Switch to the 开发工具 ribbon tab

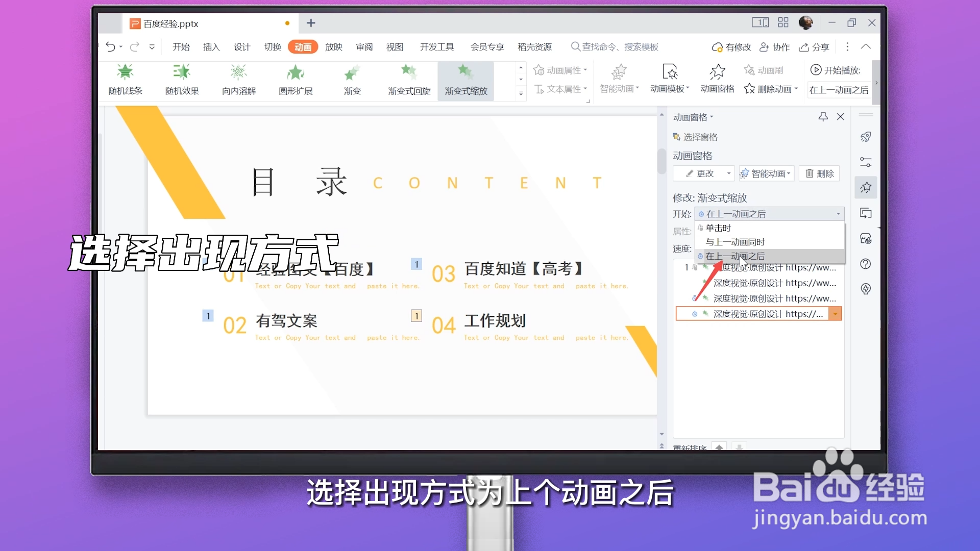tap(437, 47)
